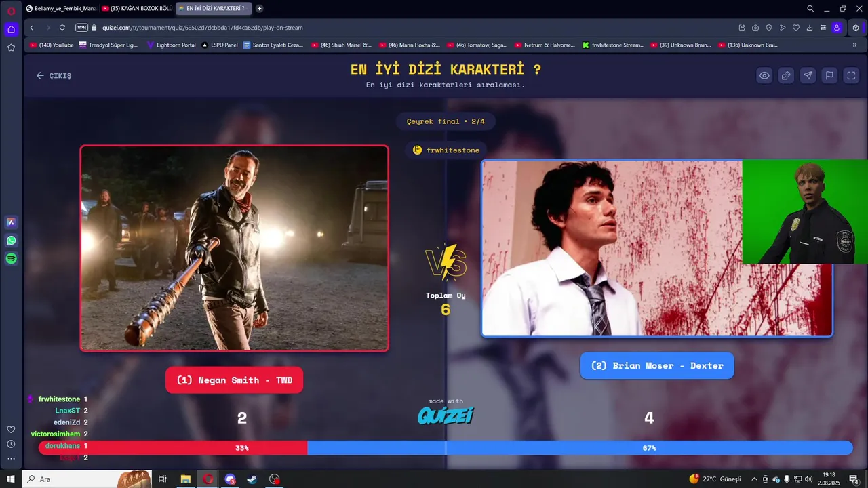Viewport: 868px width, 488px height.
Task: Vote for Brian Moser - Dexter button
Action: 657,365
